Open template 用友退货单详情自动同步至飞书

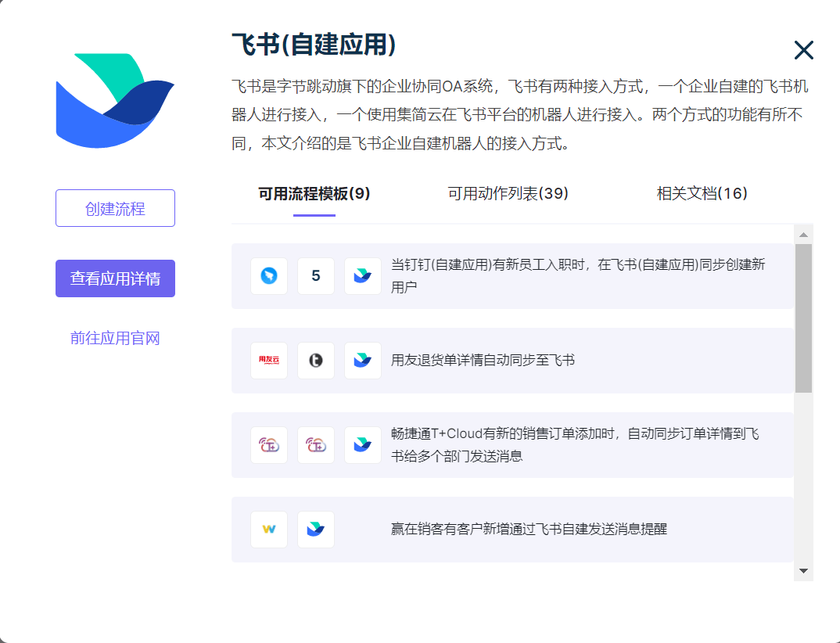(x=512, y=361)
